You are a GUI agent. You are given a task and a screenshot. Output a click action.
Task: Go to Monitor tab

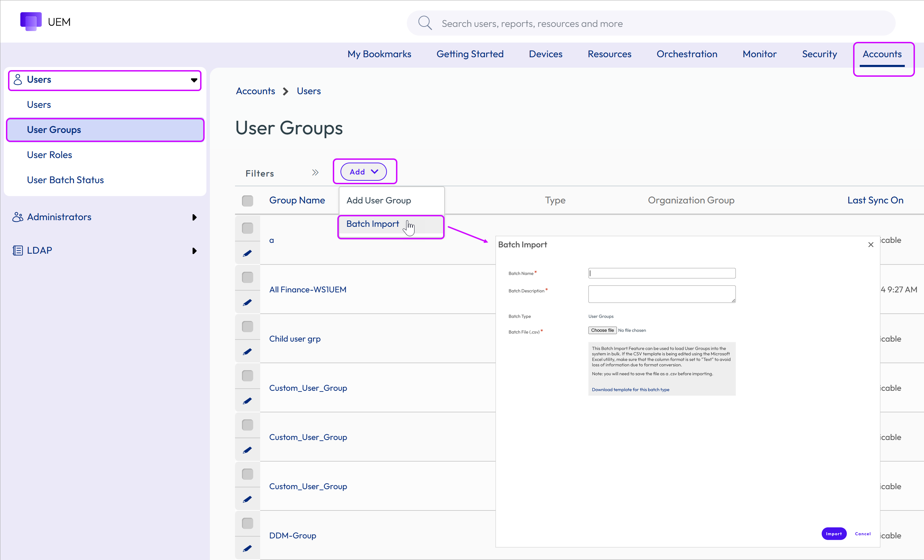coord(760,54)
